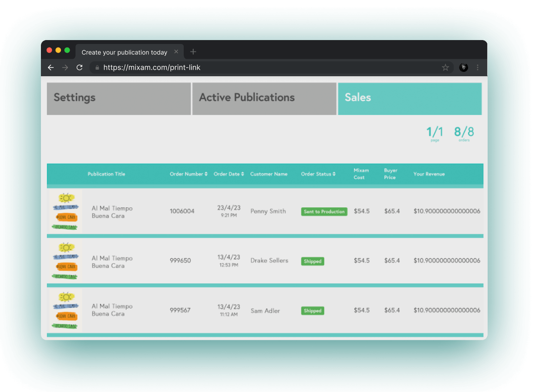The image size is (539, 392).
Task: Open a new tab with plus icon
Action: pos(193,52)
